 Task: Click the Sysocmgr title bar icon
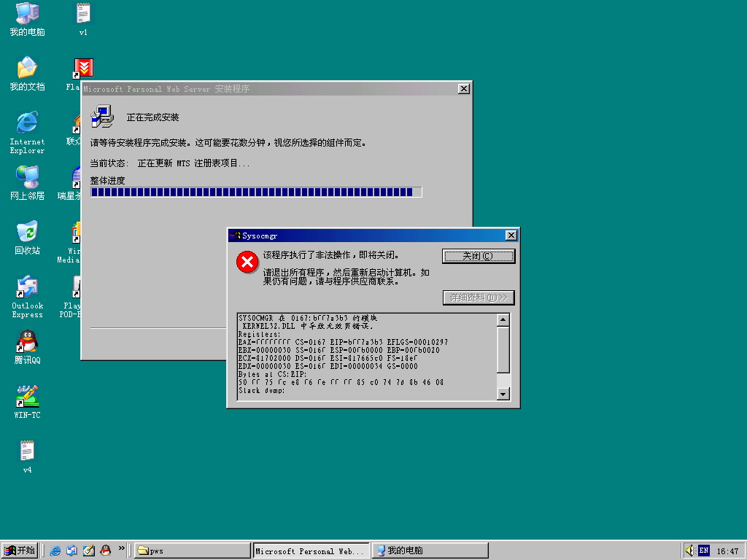(x=235, y=236)
